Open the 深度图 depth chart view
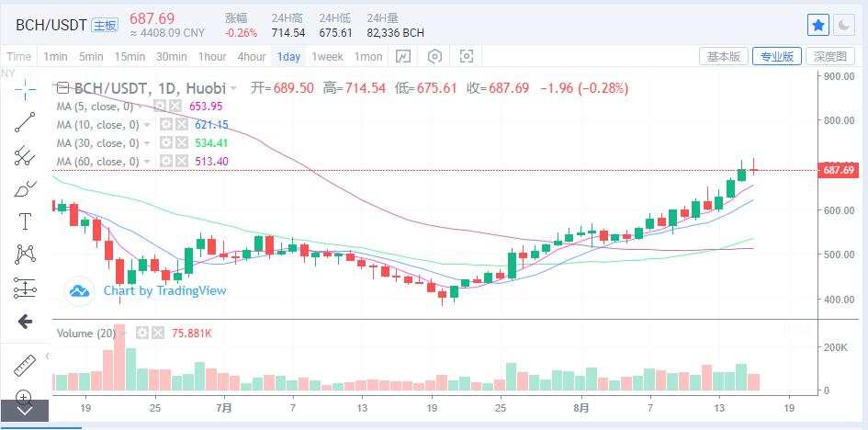The height and width of the screenshot is (430, 868). (x=830, y=56)
